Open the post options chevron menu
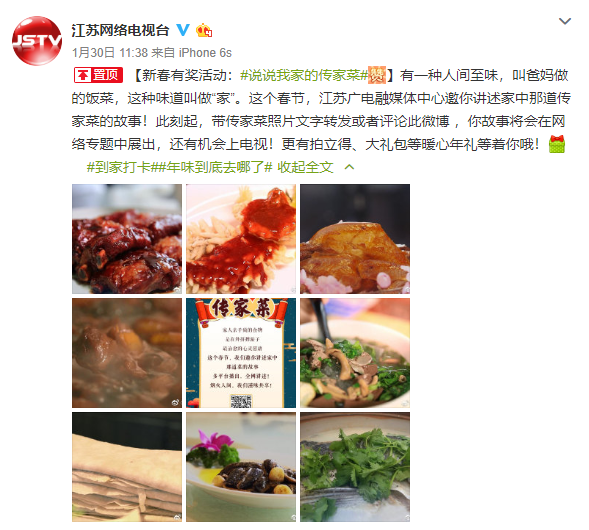This screenshot has width=589, height=530. [x=565, y=21]
